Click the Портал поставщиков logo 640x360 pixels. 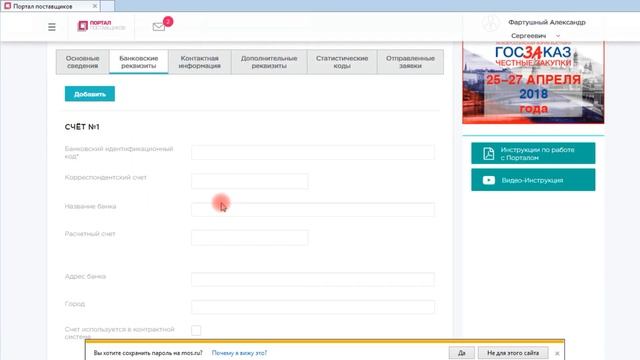[x=101, y=26]
